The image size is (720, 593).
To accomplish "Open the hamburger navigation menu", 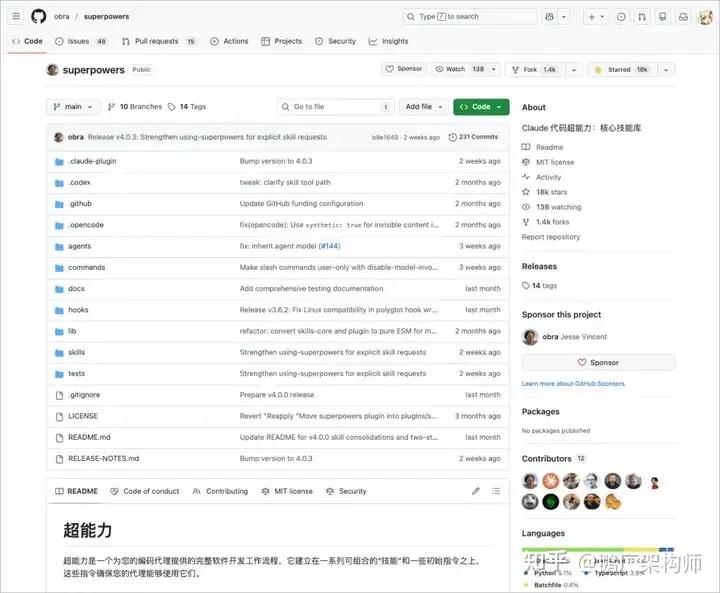I will pos(16,17).
